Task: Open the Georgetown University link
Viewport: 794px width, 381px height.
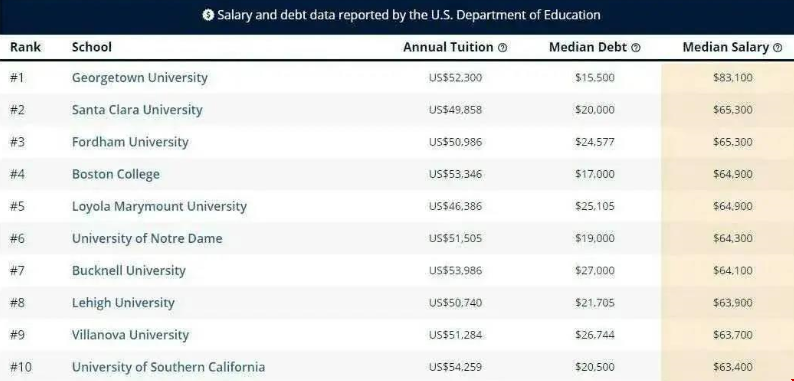Action: (x=140, y=78)
